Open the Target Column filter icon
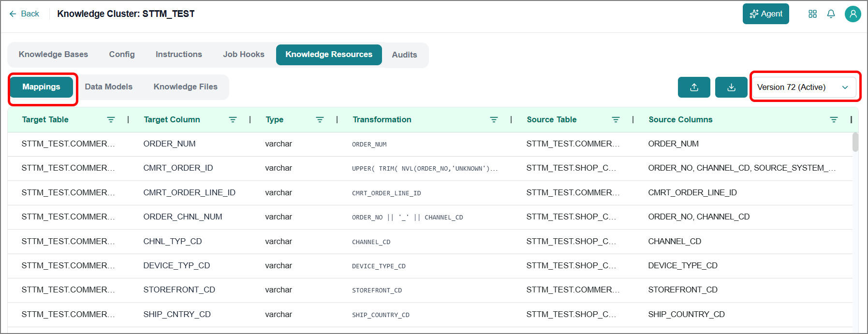The height and width of the screenshot is (334, 868). pyautogui.click(x=233, y=119)
